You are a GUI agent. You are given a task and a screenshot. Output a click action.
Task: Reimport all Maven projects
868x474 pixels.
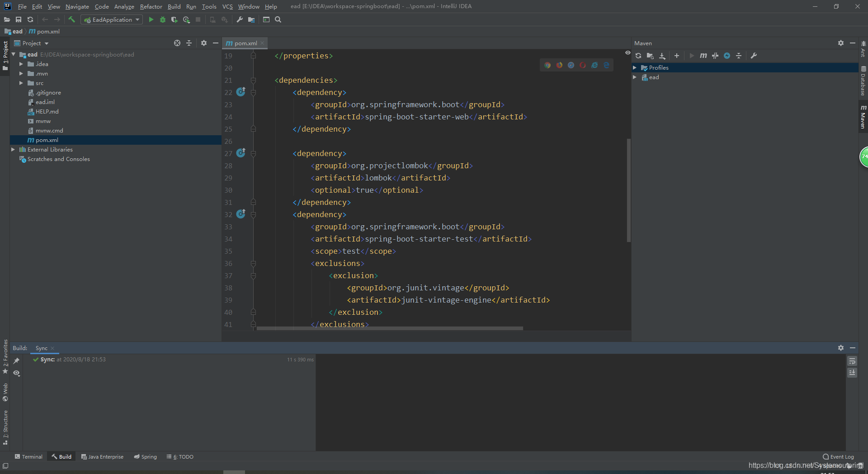click(x=638, y=56)
